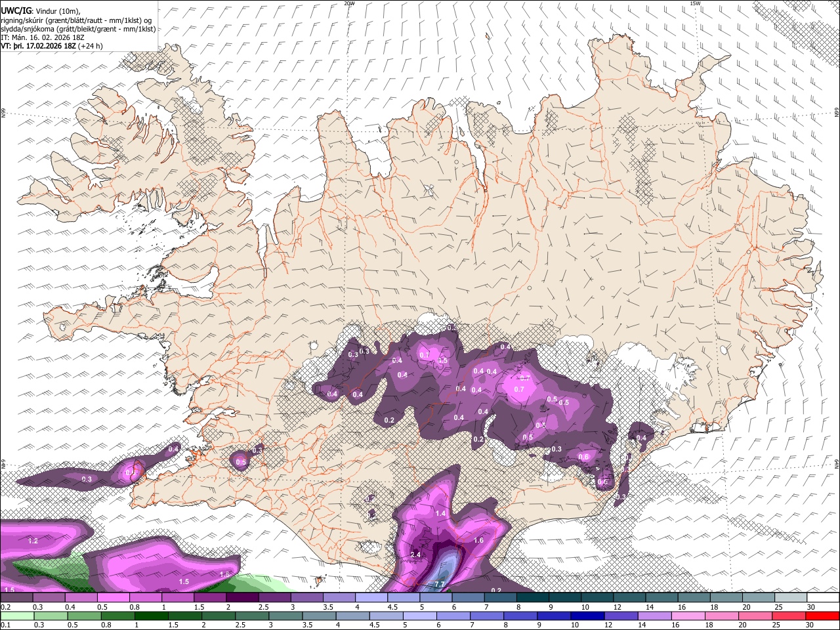Click the UWC/IG title text

[16, 10]
